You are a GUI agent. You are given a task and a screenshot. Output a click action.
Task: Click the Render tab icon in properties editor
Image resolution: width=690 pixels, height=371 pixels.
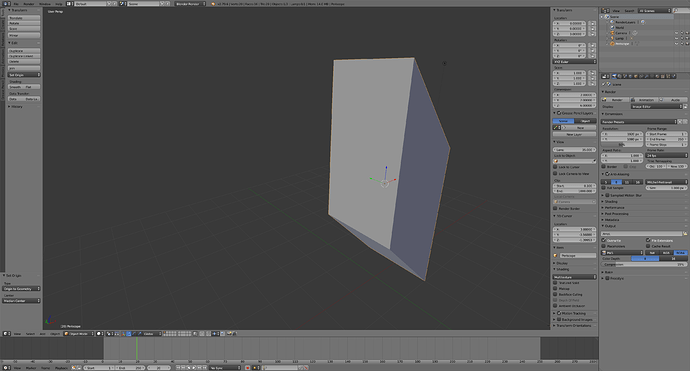click(x=614, y=76)
